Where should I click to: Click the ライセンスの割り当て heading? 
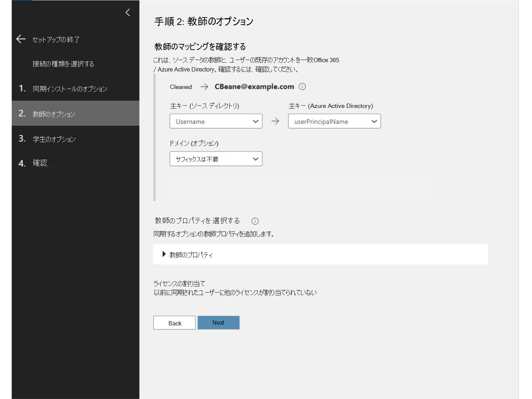[x=179, y=284]
